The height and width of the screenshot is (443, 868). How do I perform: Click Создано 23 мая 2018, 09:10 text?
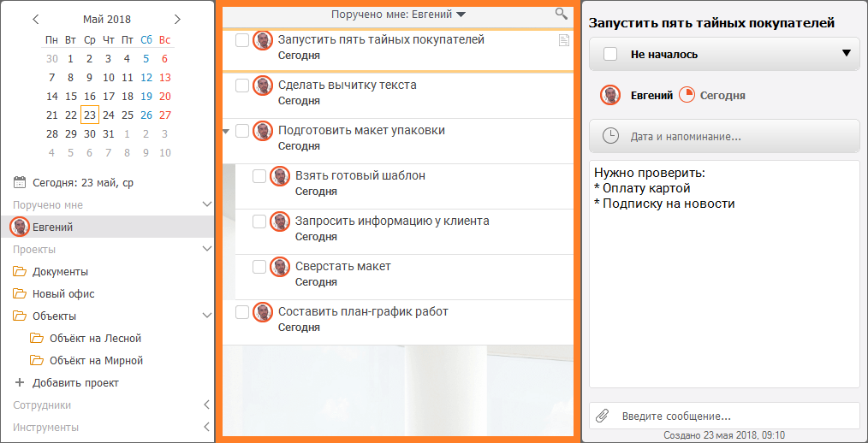click(724, 435)
